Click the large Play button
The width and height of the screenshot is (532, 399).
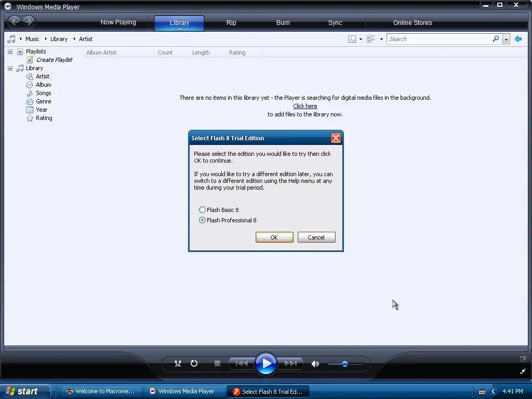coord(265,363)
